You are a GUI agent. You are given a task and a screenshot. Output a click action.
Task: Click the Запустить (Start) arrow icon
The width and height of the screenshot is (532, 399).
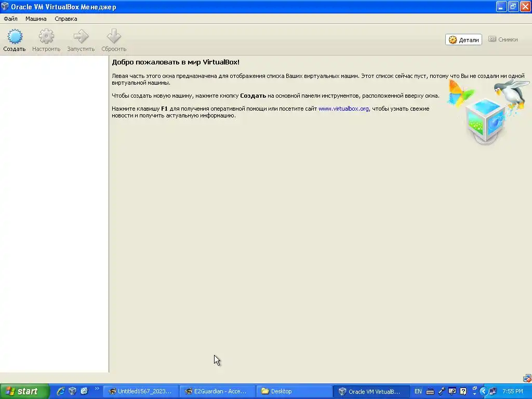click(x=81, y=36)
